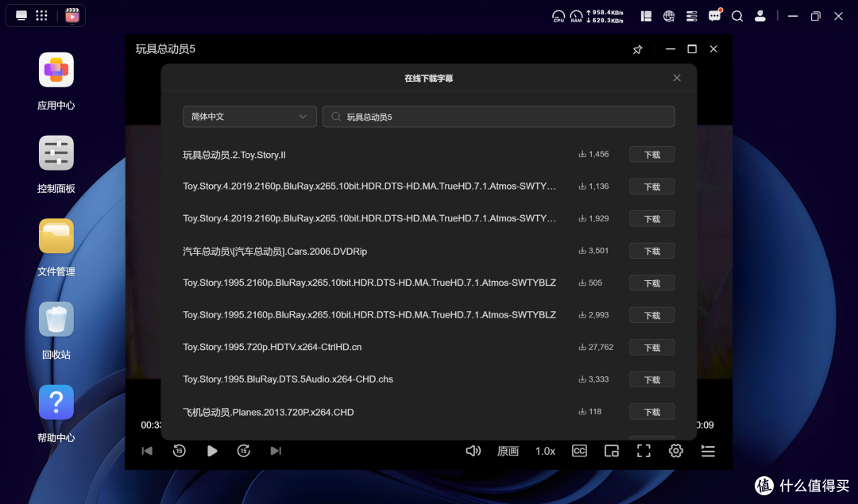The image size is (858, 504).
Task: Open the message notifications icon
Action: (715, 16)
